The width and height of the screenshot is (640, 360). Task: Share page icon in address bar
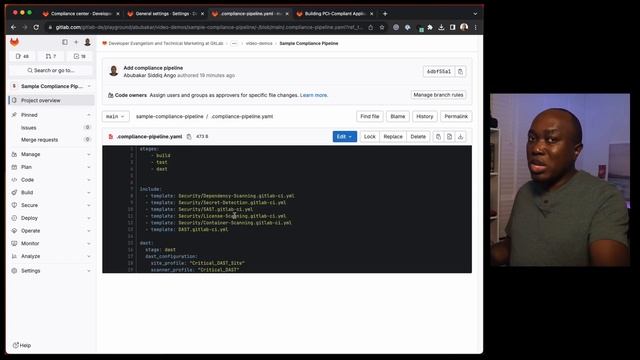[x=371, y=27]
